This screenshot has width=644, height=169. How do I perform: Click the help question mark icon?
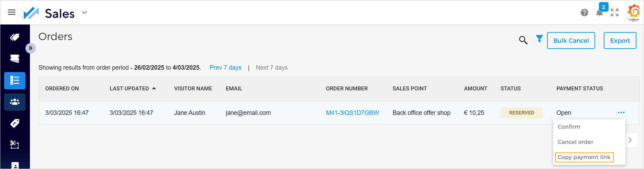tap(584, 13)
